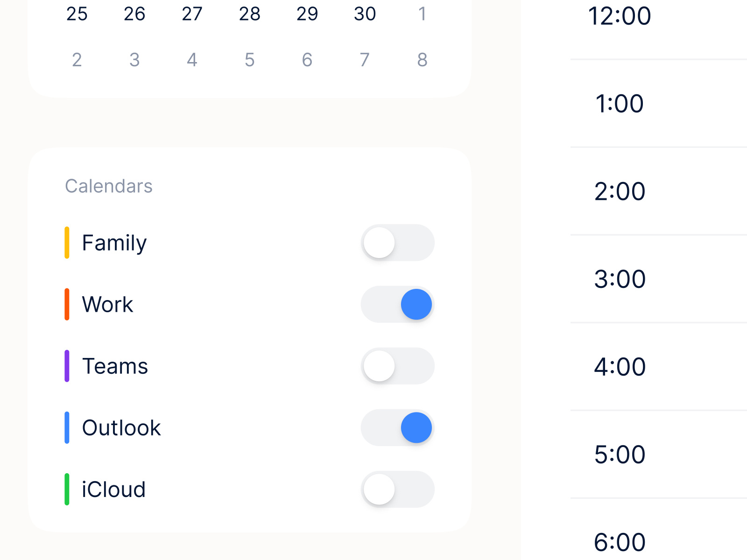Screen dimensions: 747x560
Task: Turn on the Teams calendar switch
Action: pyautogui.click(x=398, y=366)
